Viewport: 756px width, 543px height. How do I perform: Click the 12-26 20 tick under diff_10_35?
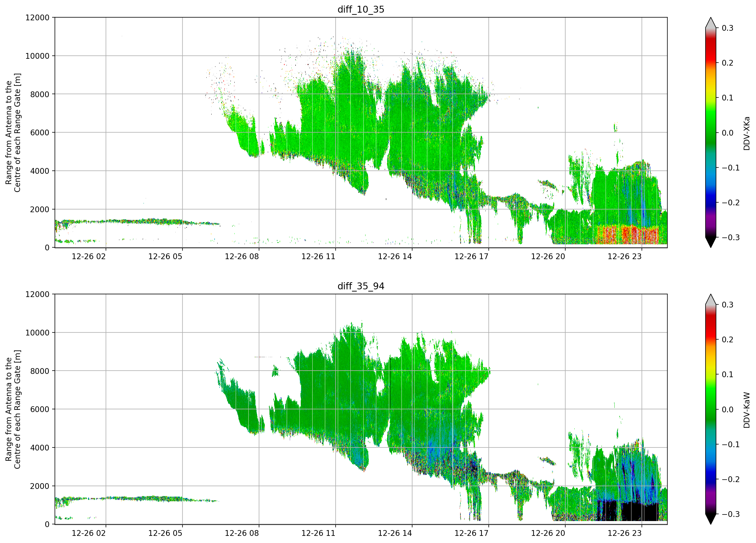point(548,256)
